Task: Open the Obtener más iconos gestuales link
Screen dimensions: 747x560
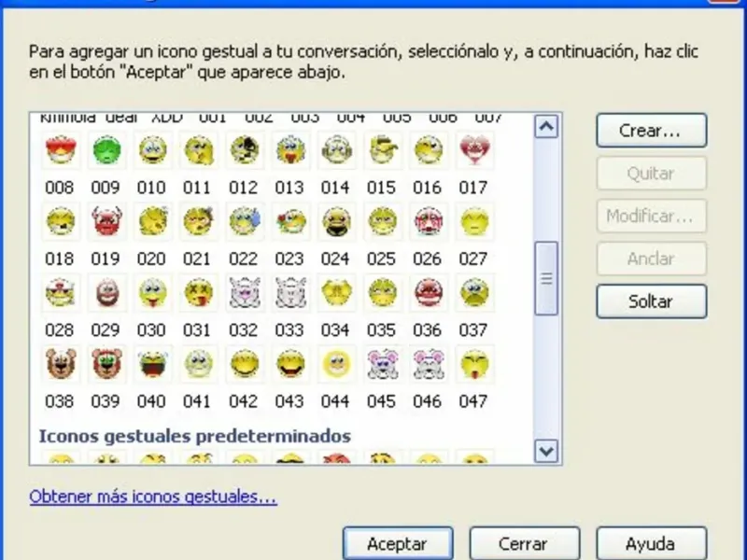Action: (153, 497)
